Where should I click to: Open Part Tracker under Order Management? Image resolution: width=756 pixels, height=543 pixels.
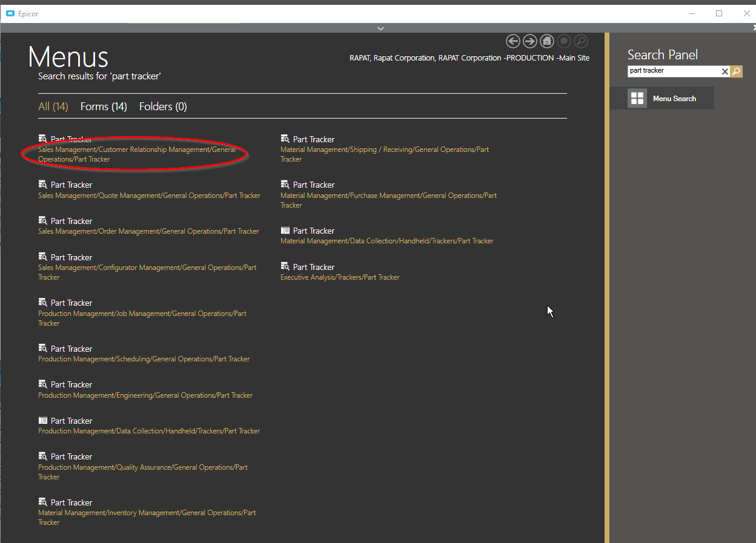[71, 222]
